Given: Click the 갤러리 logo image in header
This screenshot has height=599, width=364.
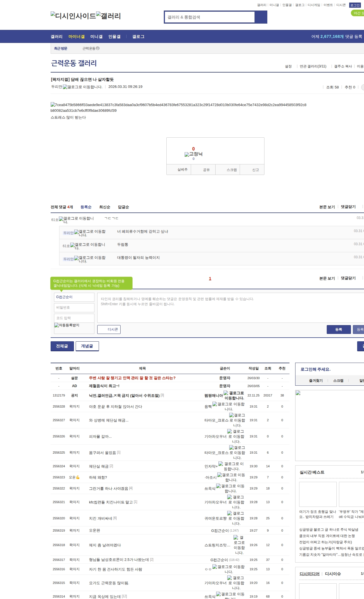Looking at the screenshot, I should 108,16.
